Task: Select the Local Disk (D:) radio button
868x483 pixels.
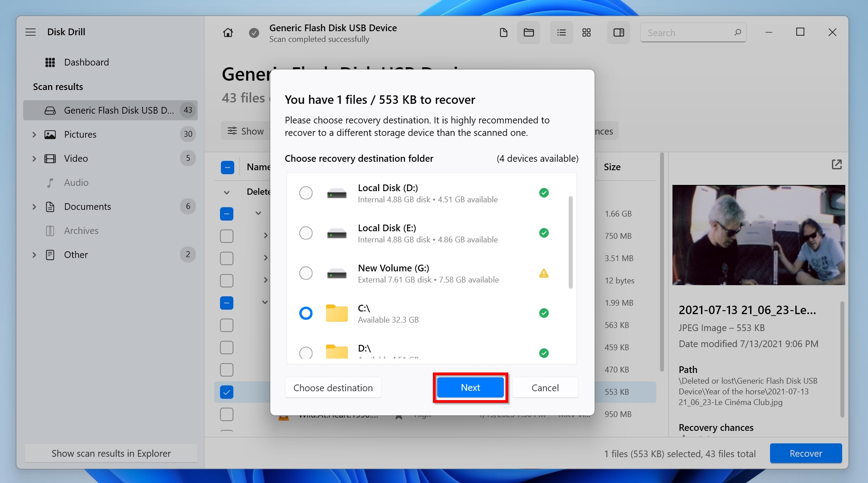Action: (306, 193)
